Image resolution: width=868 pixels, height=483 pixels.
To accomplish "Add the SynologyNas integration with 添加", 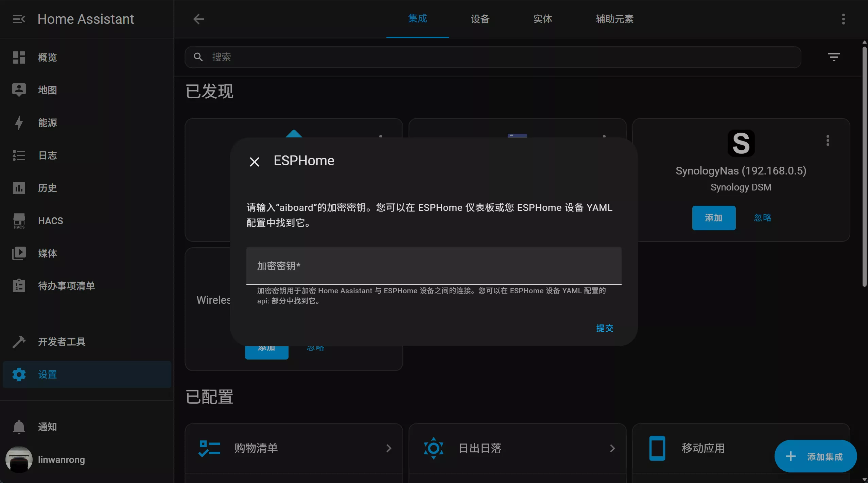I will [x=714, y=218].
